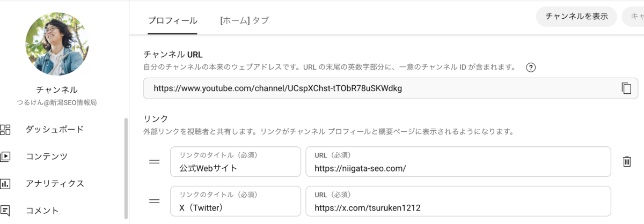Open ダッシュボード in the sidebar
This screenshot has height=224, width=644.
55,129
